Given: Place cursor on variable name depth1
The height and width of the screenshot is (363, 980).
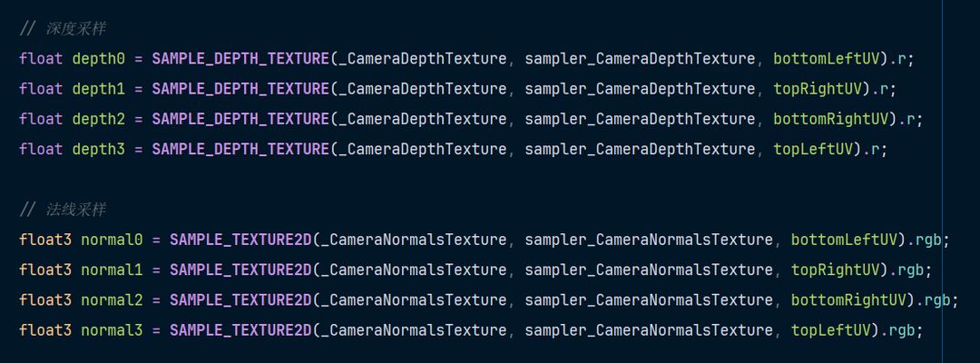Looking at the screenshot, I should [x=98, y=89].
